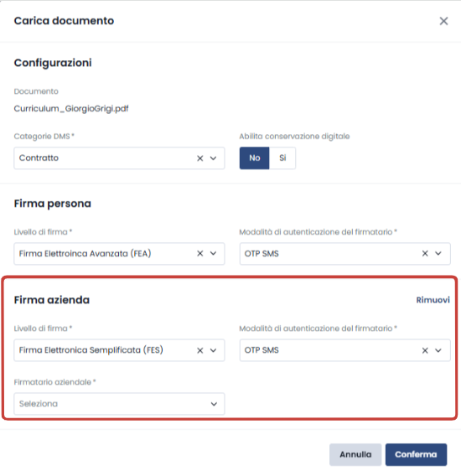461x476 pixels.
Task: Click the Annulla button
Action: pos(355,454)
